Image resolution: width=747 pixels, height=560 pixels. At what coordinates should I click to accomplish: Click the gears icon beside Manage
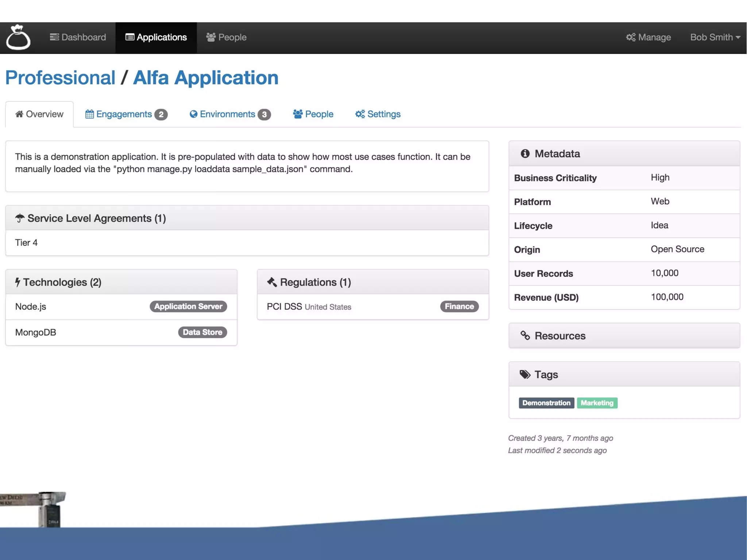coord(630,37)
